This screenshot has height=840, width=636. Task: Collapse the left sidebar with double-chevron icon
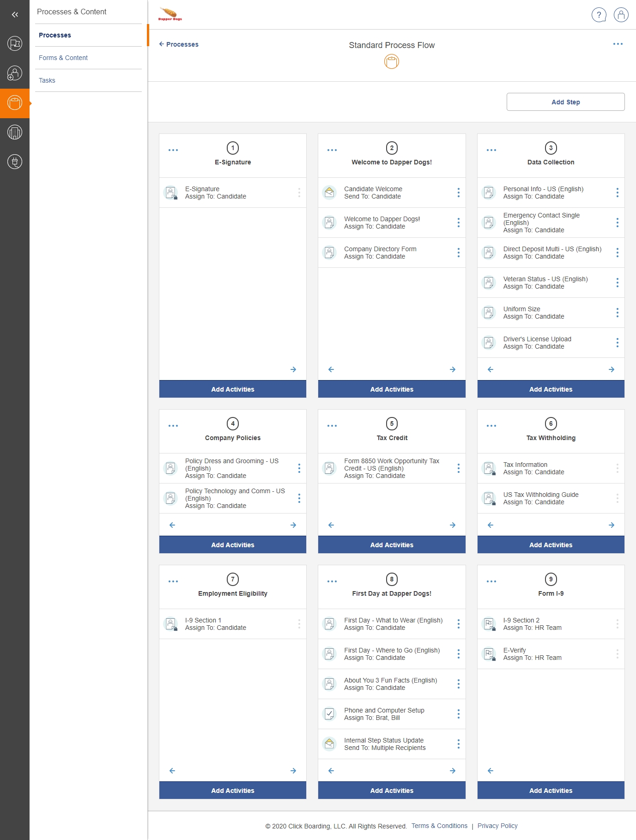(15, 14)
